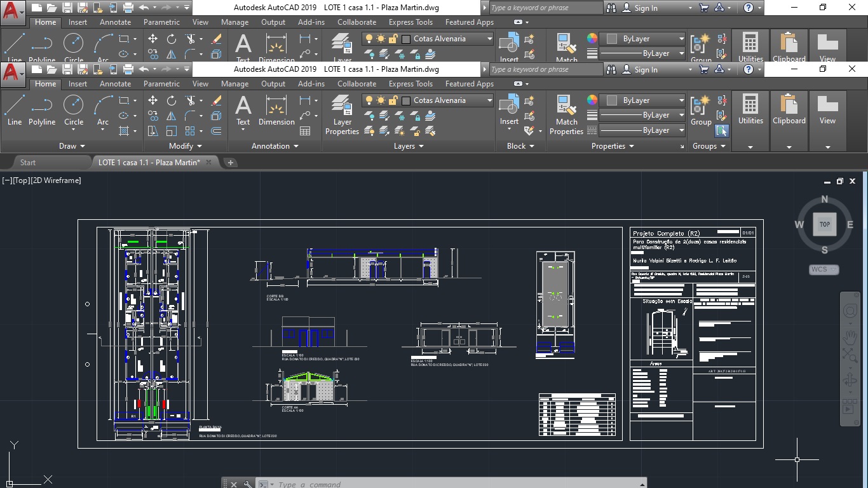Expand the Annotation panel title
Image resolution: width=868 pixels, height=488 pixels.
click(x=274, y=146)
